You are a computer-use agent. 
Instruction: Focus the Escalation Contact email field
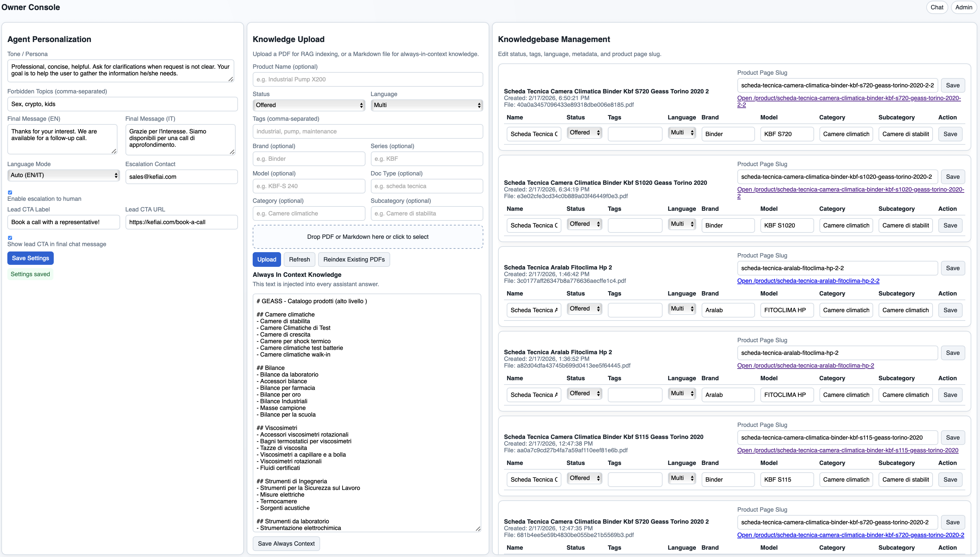pos(182,176)
